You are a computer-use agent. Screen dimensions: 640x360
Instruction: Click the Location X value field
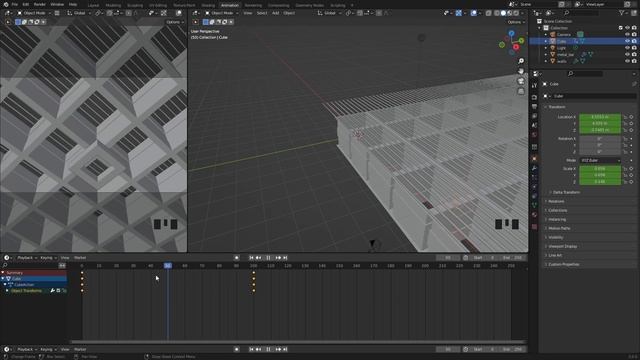click(x=600, y=117)
